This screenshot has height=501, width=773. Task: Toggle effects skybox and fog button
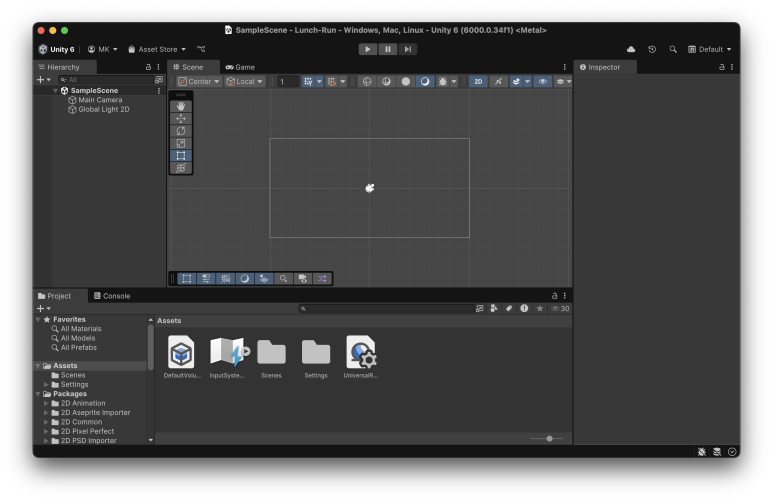pos(516,81)
